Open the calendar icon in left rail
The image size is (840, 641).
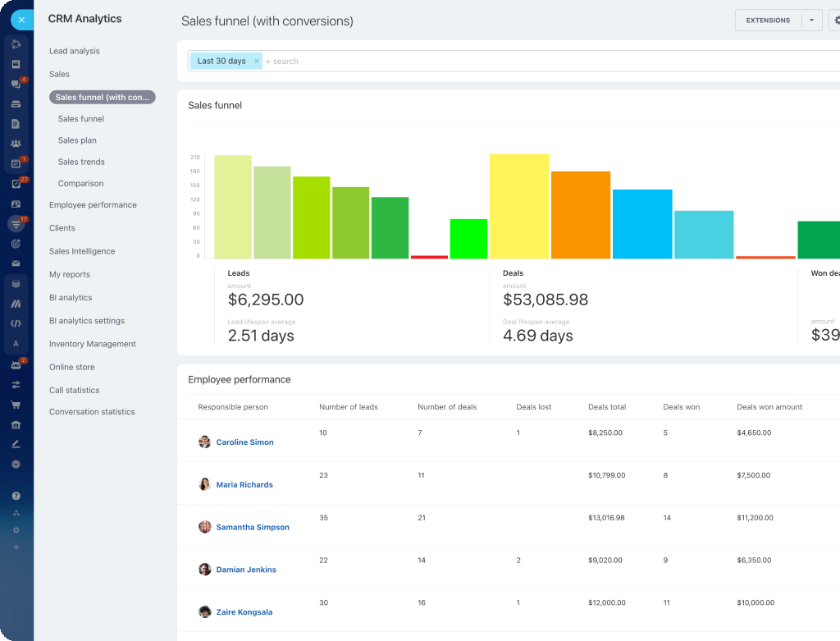(16, 163)
